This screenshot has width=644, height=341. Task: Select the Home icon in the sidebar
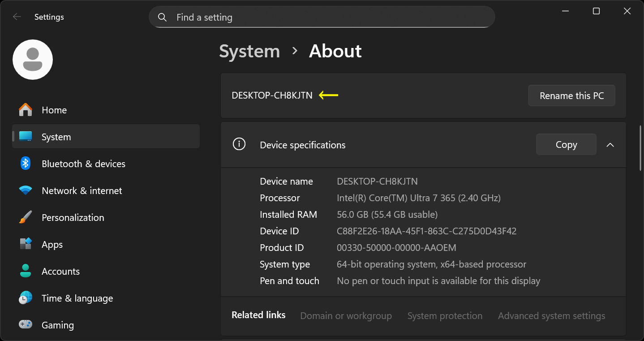26,109
